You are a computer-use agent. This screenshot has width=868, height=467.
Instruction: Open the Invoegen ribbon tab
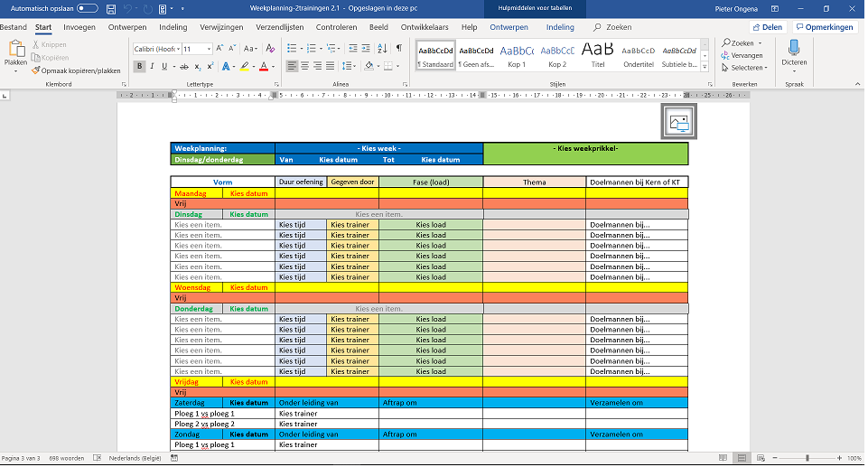tap(79, 27)
